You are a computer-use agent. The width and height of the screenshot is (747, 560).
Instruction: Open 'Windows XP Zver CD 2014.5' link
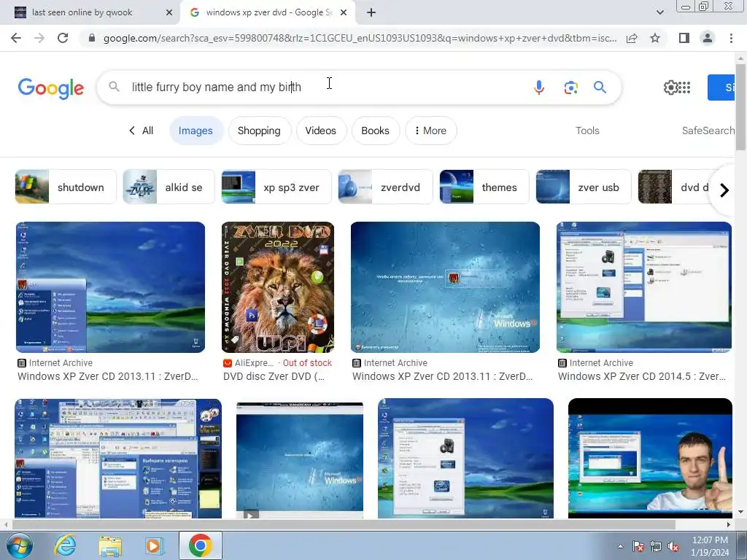[642, 376]
